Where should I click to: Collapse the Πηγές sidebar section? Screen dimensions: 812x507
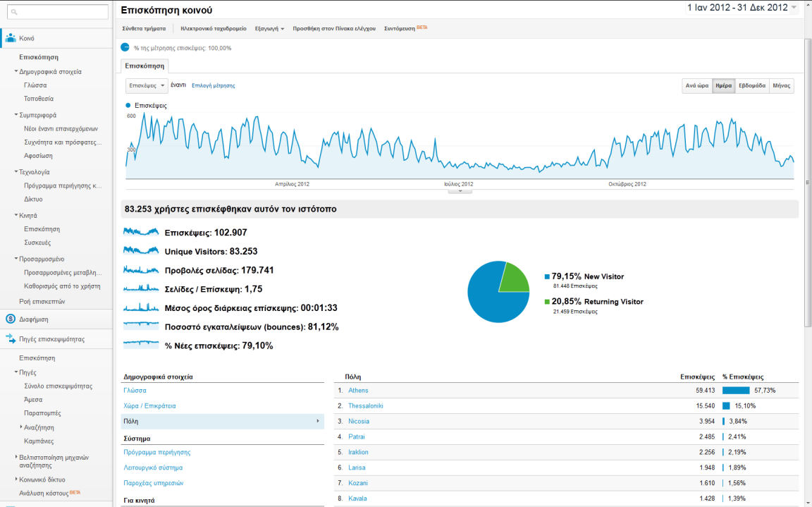16,372
